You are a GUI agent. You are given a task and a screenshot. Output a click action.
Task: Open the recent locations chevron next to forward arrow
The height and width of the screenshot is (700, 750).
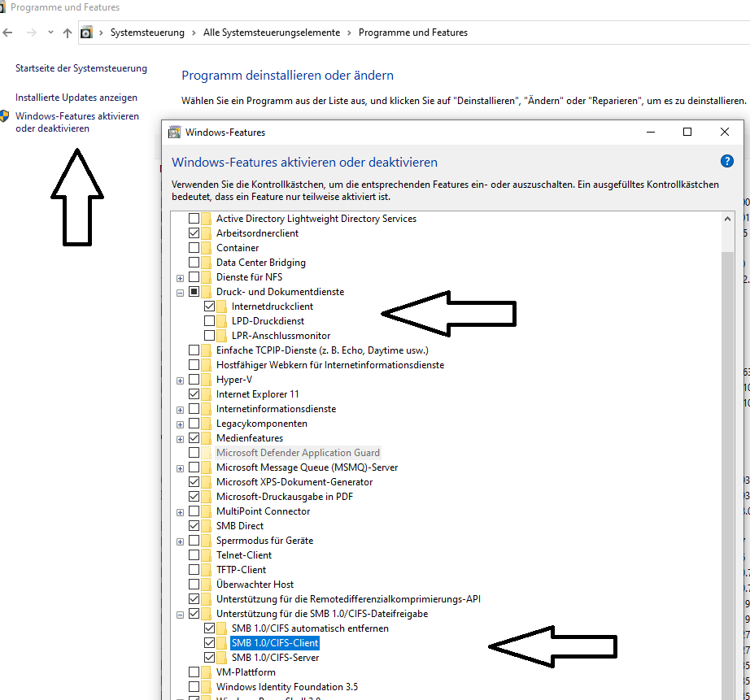tap(50, 33)
